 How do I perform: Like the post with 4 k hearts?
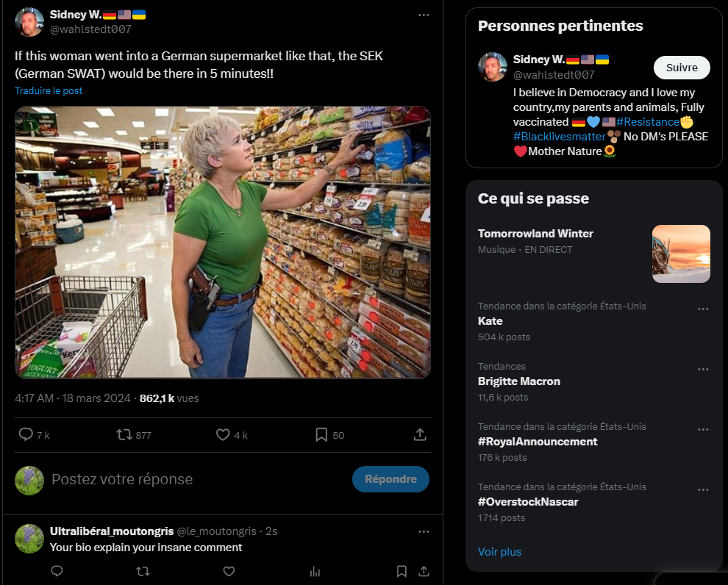coord(223,434)
